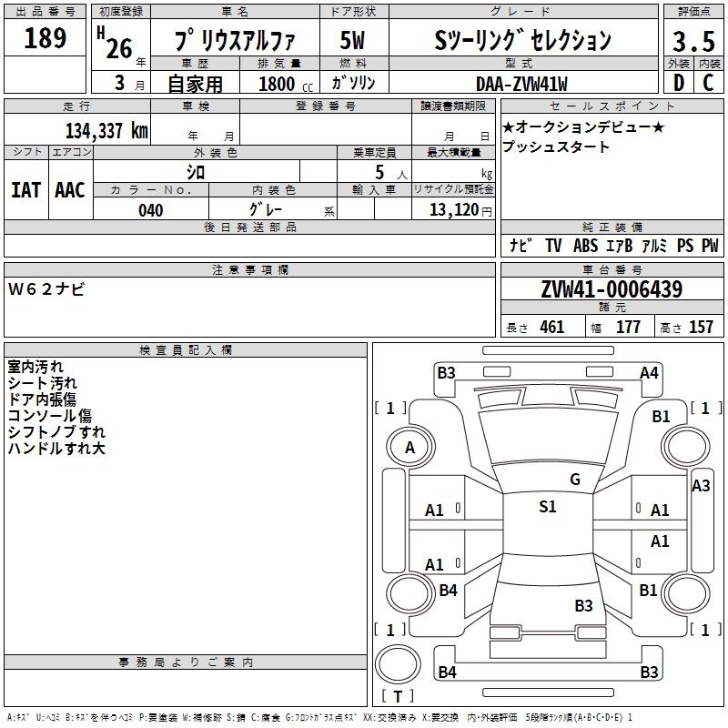Click inspector note ドア内張傷

point(42,399)
